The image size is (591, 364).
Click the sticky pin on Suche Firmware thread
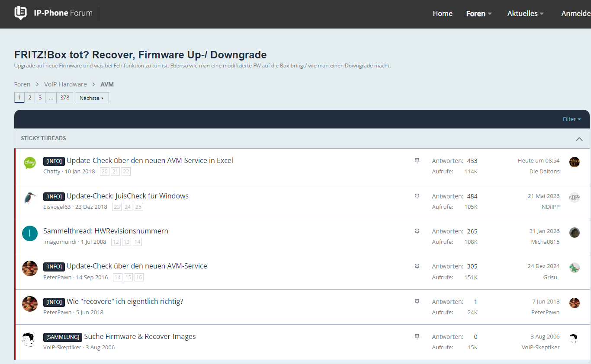point(417,337)
